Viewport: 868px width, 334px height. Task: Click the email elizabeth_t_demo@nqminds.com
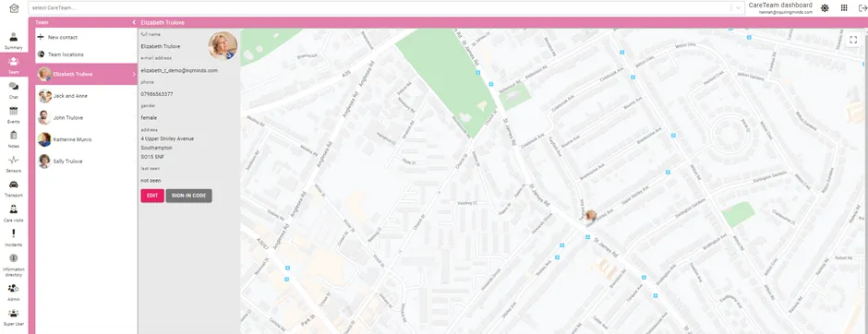click(179, 71)
